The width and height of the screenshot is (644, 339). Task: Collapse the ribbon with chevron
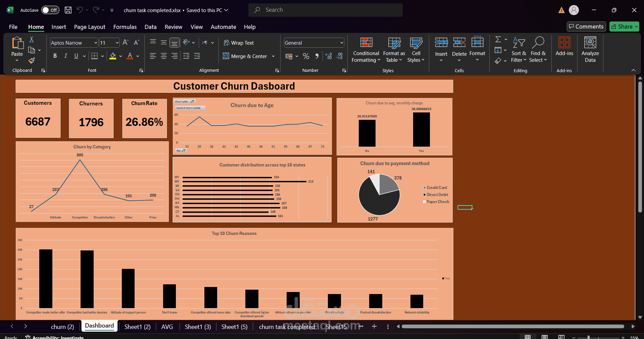click(634, 70)
